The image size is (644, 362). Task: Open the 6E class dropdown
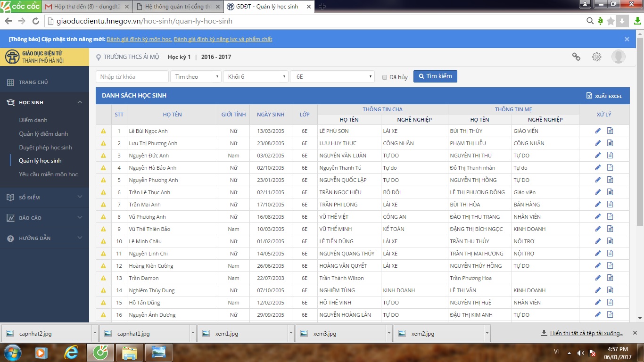[x=332, y=77]
